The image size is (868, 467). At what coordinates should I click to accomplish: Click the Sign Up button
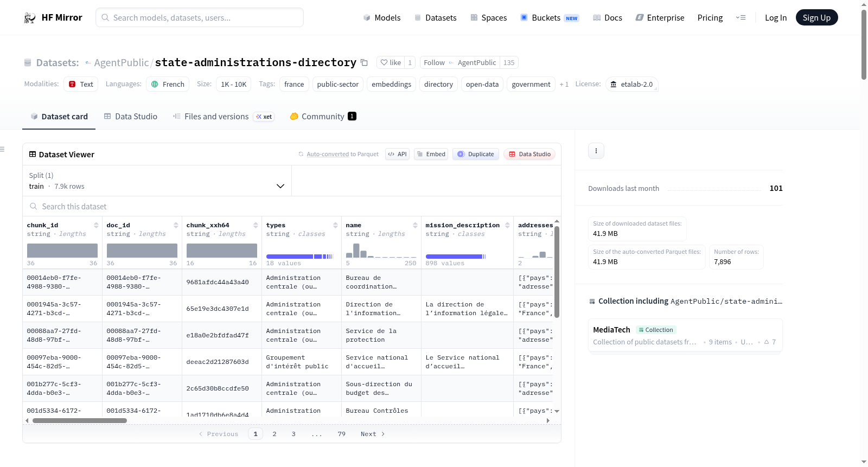[x=816, y=18]
